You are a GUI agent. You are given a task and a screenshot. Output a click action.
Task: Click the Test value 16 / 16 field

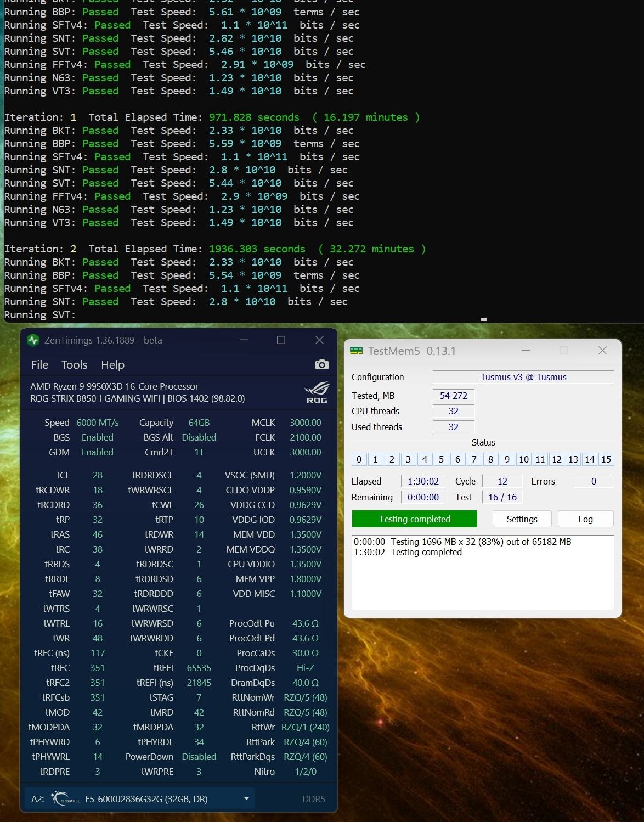502,497
